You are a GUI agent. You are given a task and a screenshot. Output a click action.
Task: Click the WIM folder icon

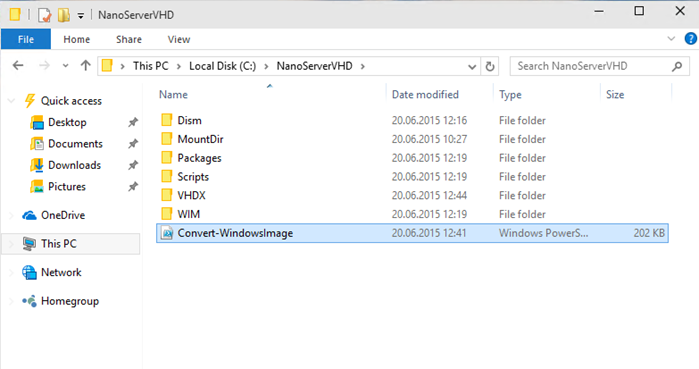click(167, 213)
